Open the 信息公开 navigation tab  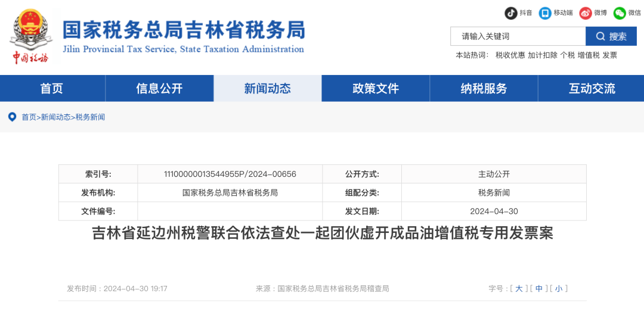pyautogui.click(x=159, y=88)
